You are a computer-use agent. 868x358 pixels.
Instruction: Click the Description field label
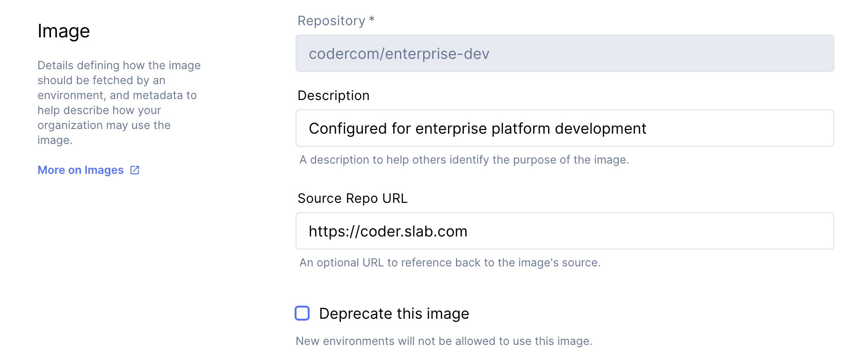pos(333,96)
